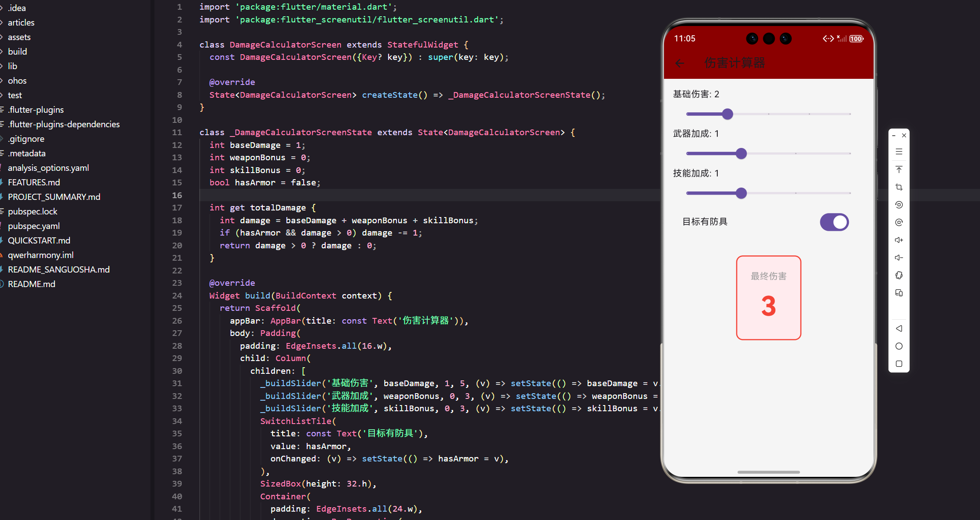980x520 pixels.
Task: Click the 武器加成 slider thumb
Action: pyautogui.click(x=741, y=154)
